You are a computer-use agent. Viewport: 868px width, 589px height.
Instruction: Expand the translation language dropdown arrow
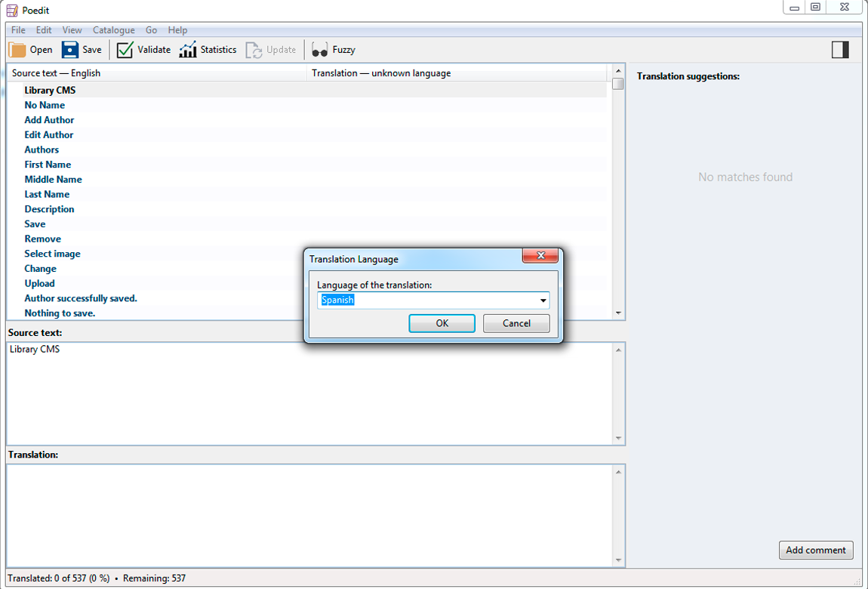pos(543,301)
